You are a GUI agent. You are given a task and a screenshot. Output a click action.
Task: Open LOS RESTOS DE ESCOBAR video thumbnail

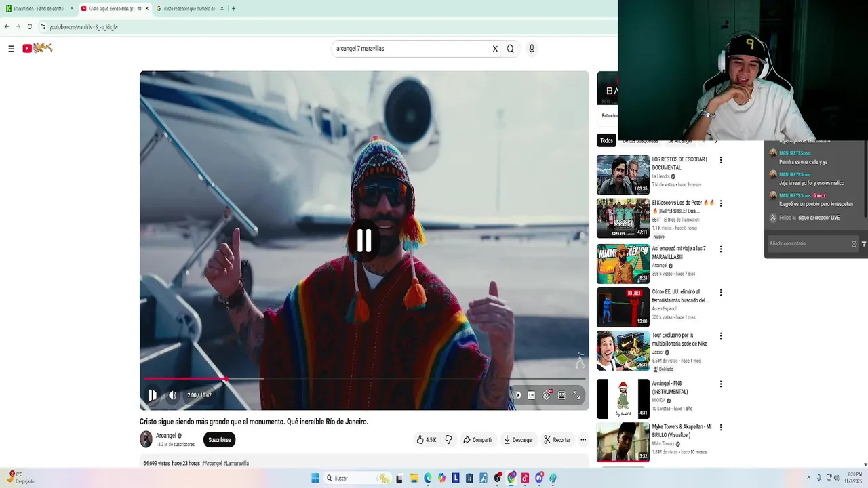623,175
